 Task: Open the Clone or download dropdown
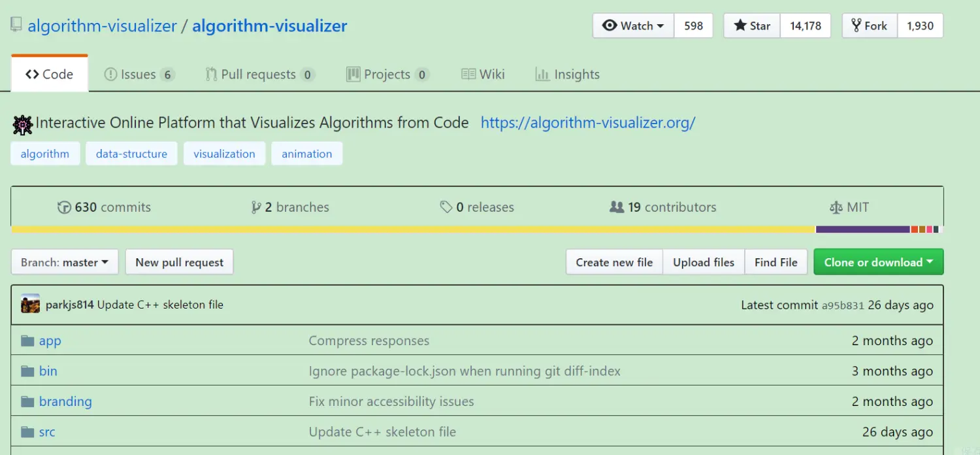tap(879, 262)
